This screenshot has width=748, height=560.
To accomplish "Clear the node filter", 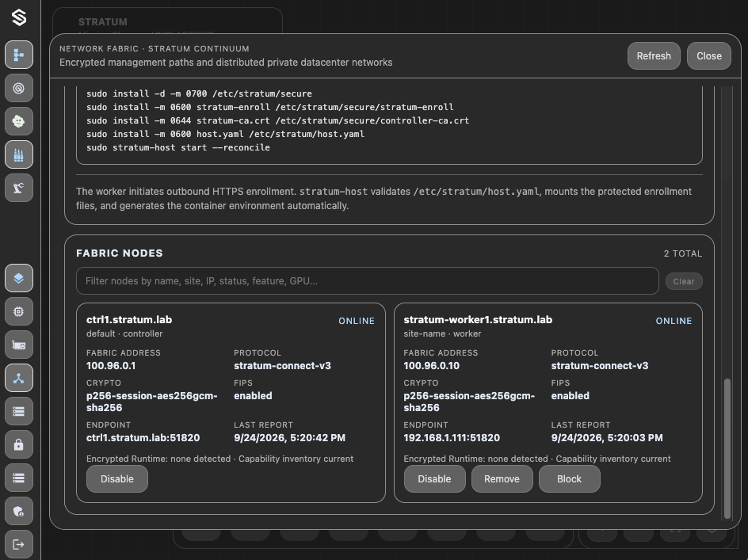I will [x=684, y=281].
